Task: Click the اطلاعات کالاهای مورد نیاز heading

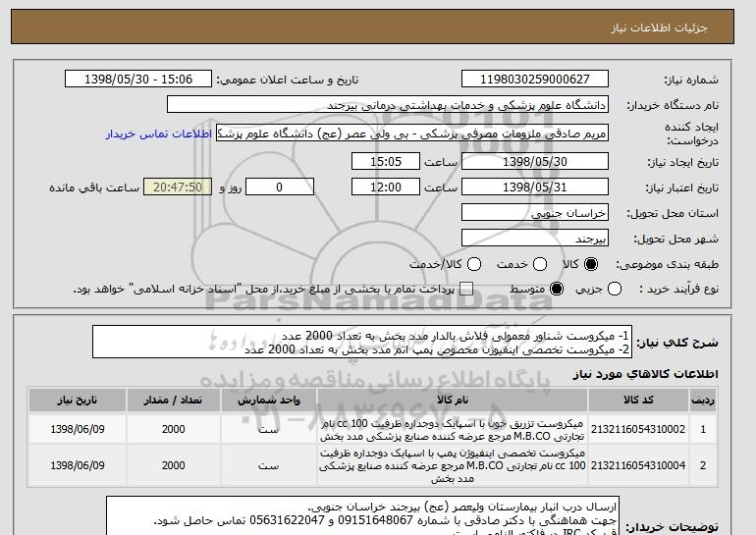Action: click(x=645, y=374)
